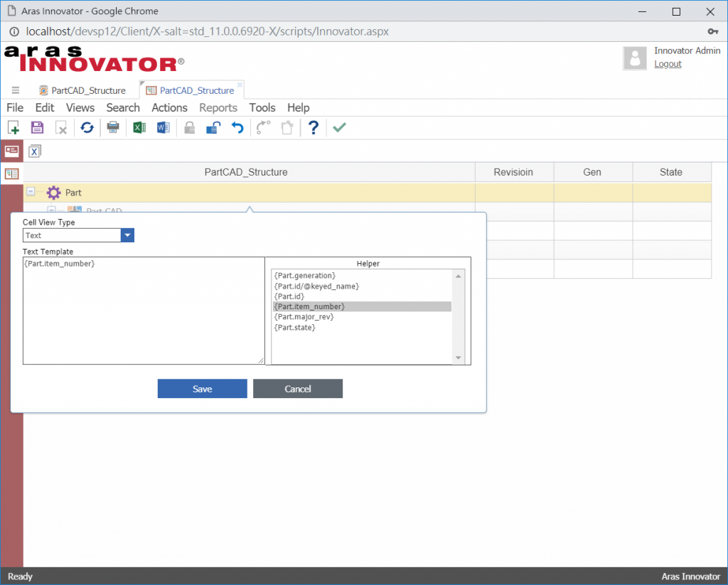This screenshot has height=585, width=728.
Task: Open the Actions menu
Action: [x=169, y=108]
